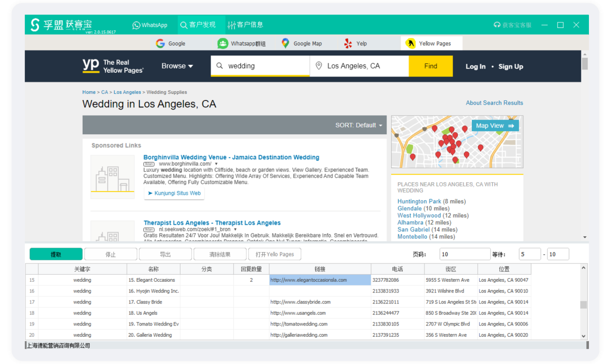Click the 链接 column header
Viewport: 611px width, 364px height.
pyautogui.click(x=320, y=269)
